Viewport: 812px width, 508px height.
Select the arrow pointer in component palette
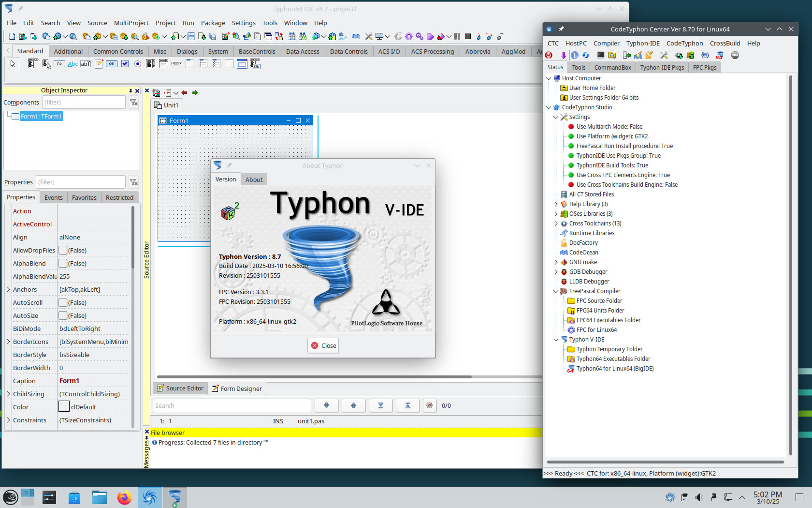coord(13,64)
